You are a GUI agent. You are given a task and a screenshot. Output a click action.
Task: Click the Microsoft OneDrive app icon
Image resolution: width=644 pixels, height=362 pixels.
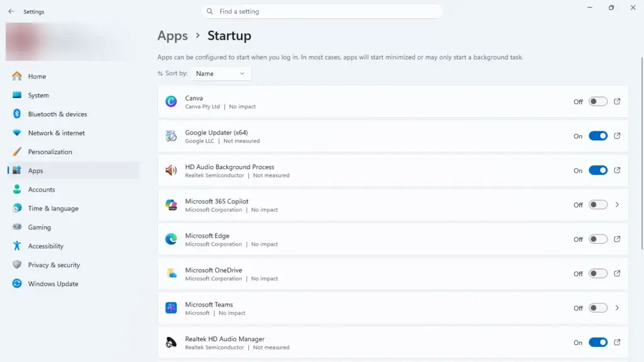click(171, 273)
